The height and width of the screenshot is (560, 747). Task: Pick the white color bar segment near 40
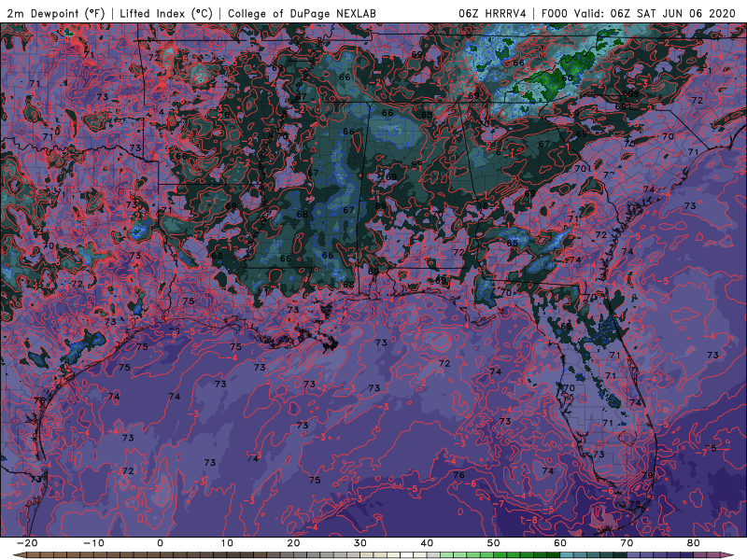pos(407,555)
